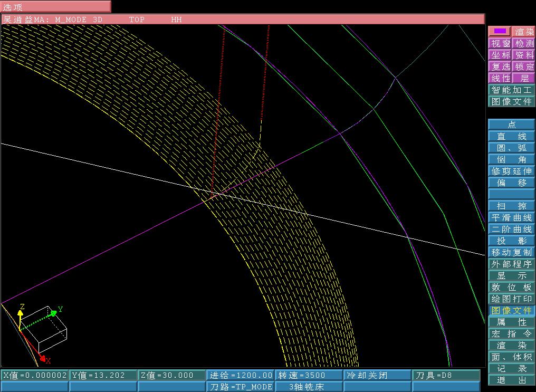
Task: Click the X值 coordinate field
Action: point(34,375)
